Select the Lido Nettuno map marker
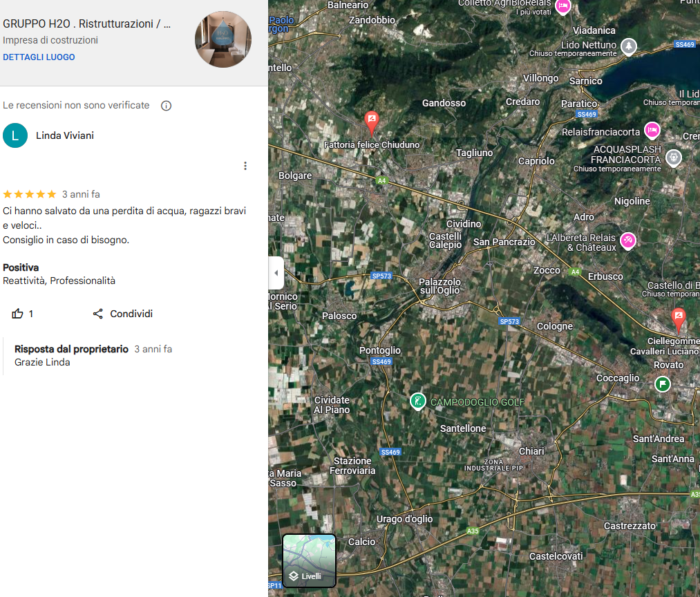 tap(629, 46)
